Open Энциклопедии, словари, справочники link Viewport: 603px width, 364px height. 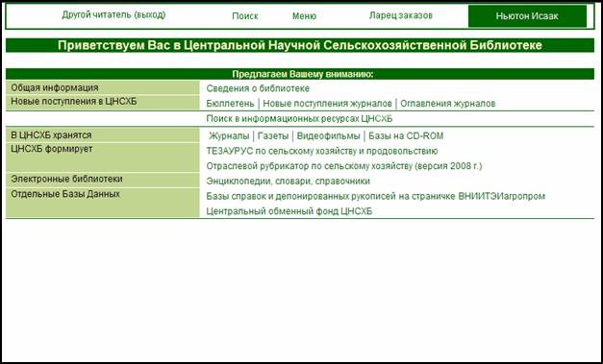coord(289,182)
